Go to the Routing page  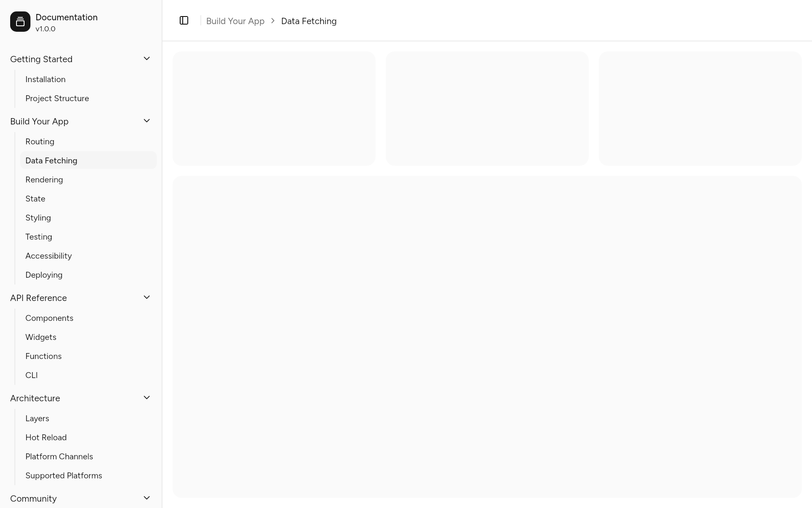click(88, 141)
